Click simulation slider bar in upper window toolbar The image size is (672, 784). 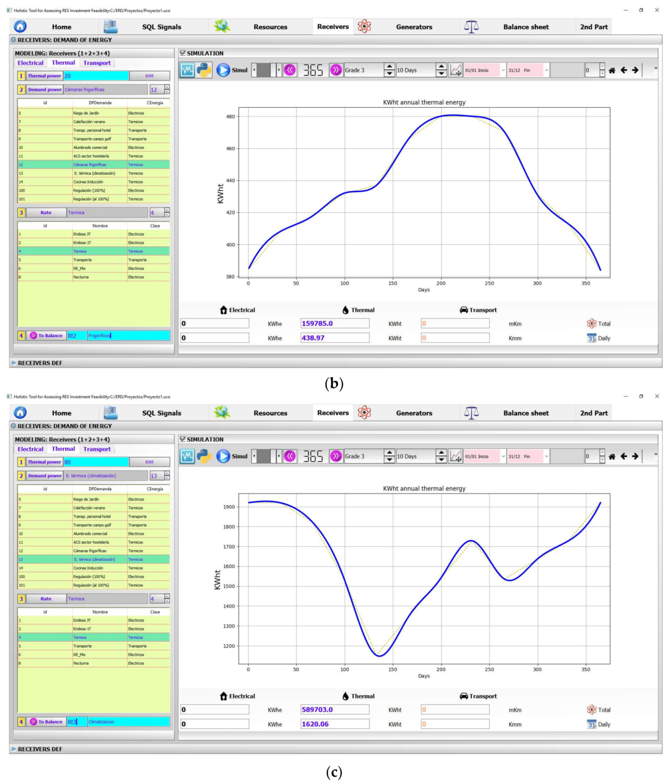tap(266, 70)
